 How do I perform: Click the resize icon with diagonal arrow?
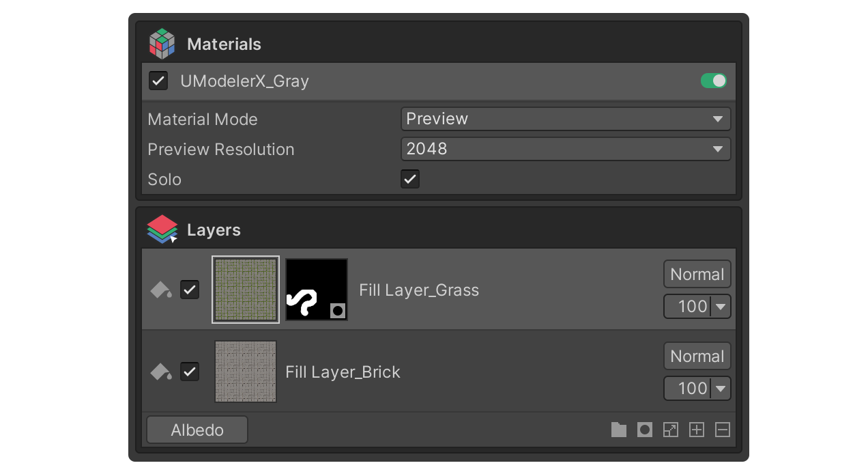pos(670,430)
